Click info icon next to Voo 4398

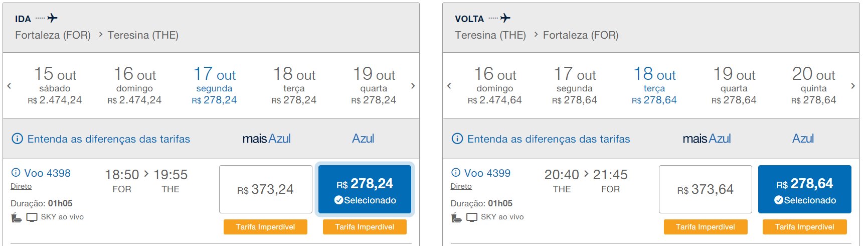16,173
